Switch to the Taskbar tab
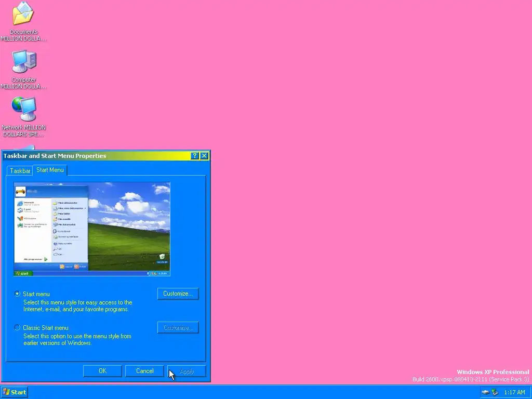This screenshot has width=532, height=399. [x=20, y=170]
